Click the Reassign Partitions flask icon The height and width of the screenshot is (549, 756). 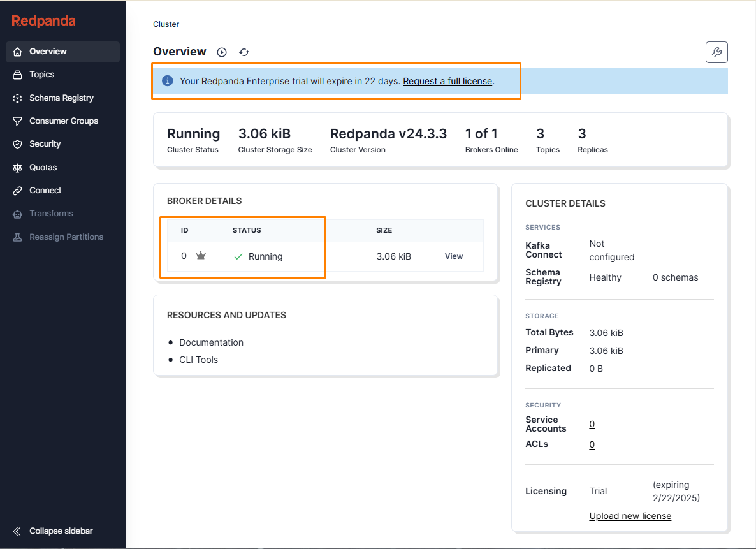pyautogui.click(x=17, y=237)
